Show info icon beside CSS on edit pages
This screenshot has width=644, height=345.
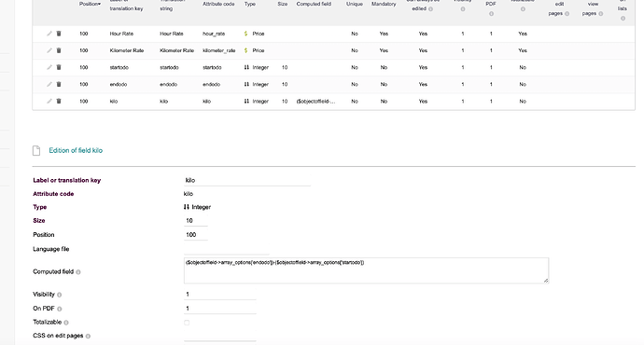[88, 336]
